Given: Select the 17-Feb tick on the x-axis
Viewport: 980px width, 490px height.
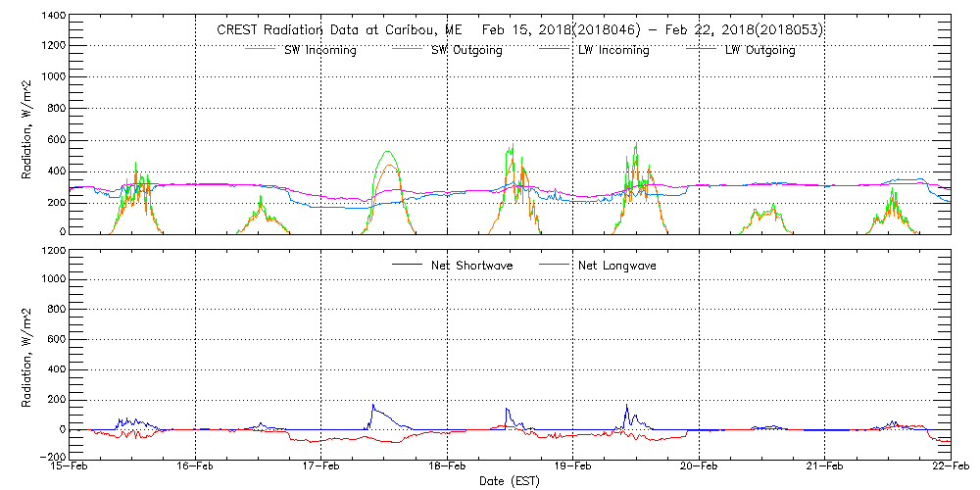Looking at the screenshot, I should [x=321, y=468].
